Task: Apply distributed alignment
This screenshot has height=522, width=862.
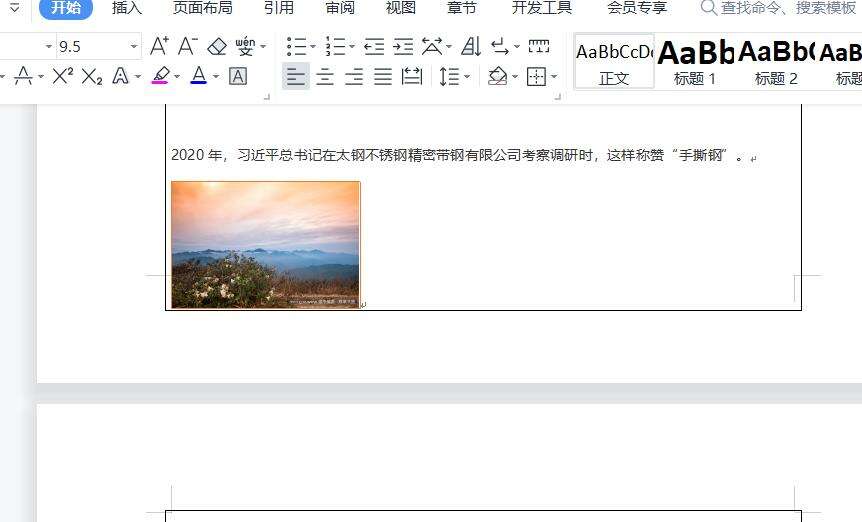Action: pos(412,76)
